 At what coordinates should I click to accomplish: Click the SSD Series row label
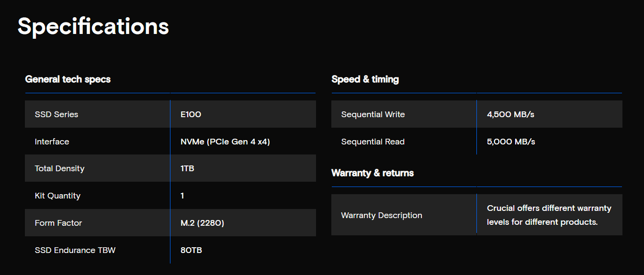(56, 114)
